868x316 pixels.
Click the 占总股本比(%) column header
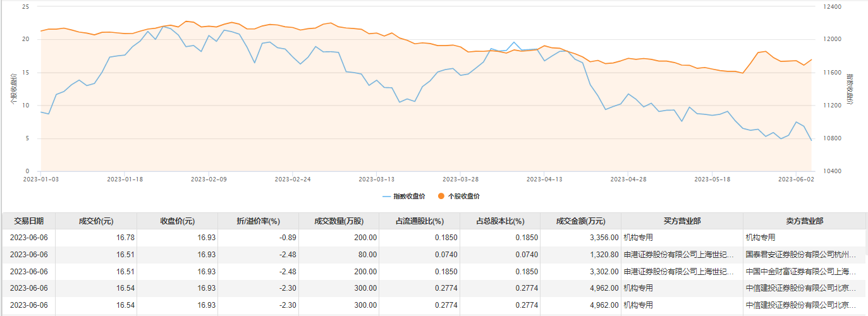(501, 221)
